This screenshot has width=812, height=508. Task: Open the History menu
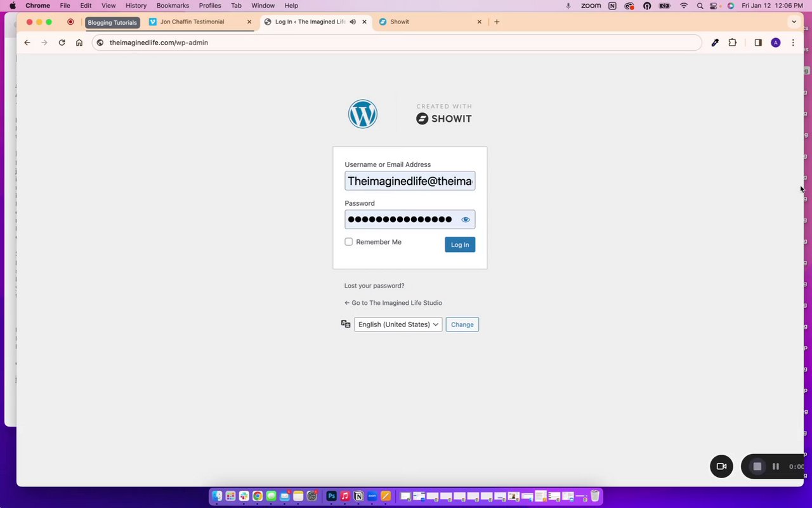[x=136, y=6]
